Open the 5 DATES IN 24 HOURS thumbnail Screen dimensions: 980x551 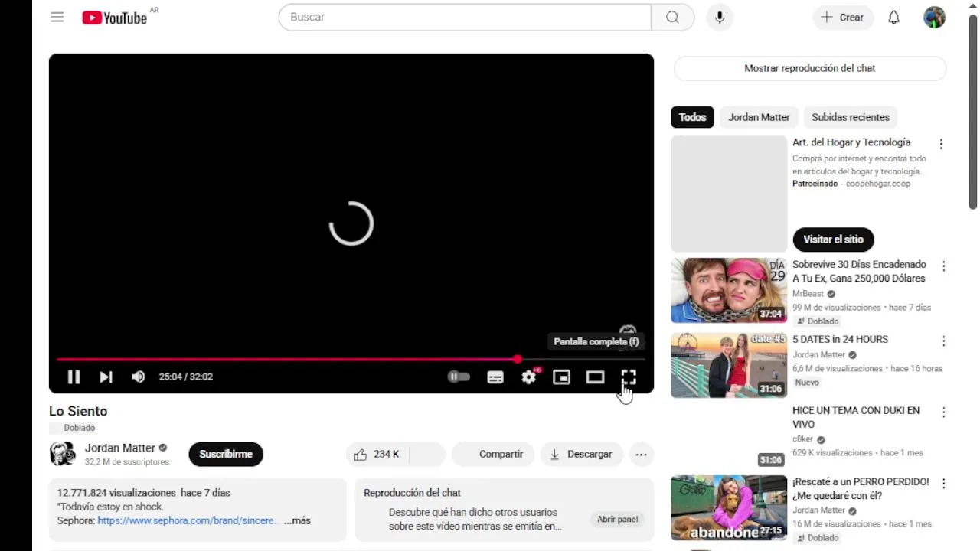click(729, 365)
